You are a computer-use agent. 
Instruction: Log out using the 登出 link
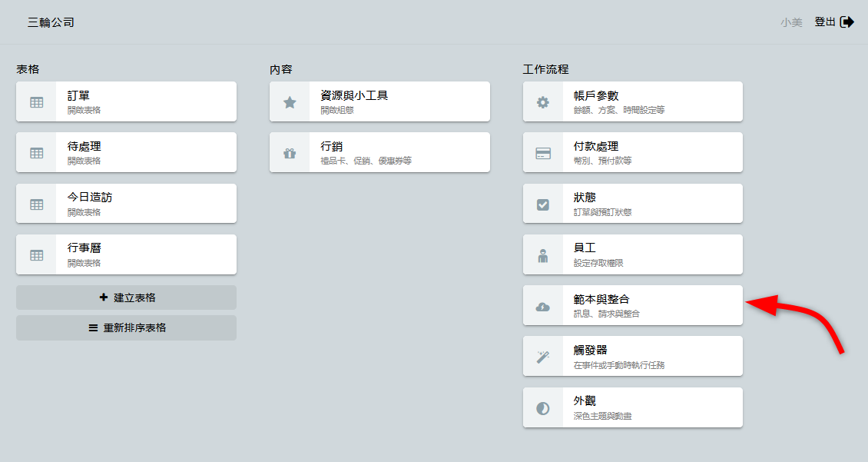[833, 22]
